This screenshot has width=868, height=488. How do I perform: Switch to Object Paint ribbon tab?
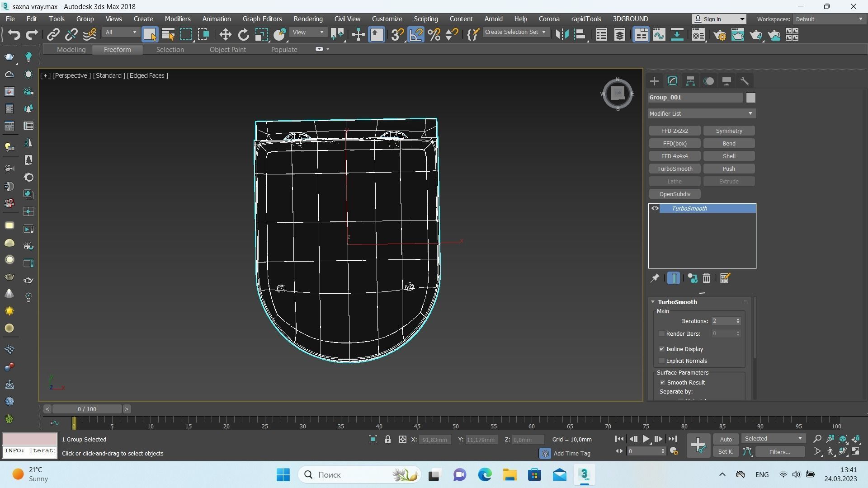coord(227,50)
